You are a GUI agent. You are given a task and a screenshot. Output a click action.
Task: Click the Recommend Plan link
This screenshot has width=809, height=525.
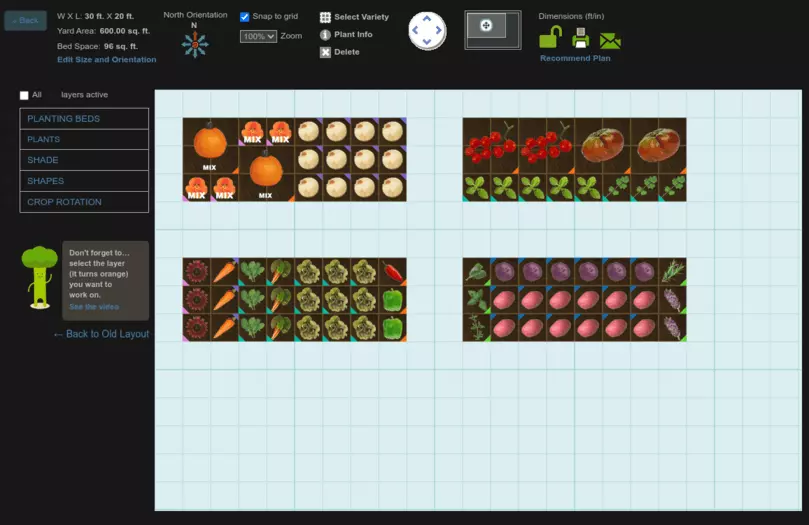click(575, 59)
